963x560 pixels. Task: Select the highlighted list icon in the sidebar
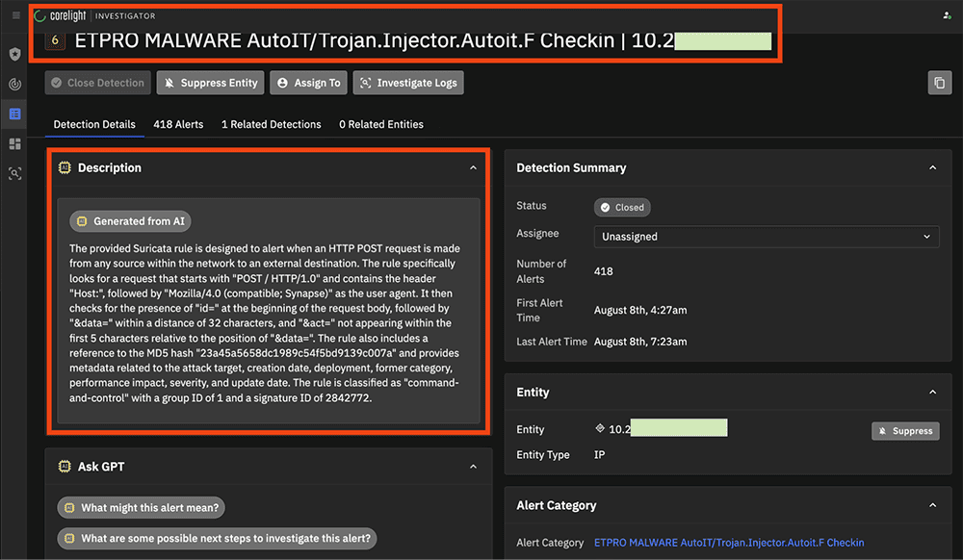point(14,115)
